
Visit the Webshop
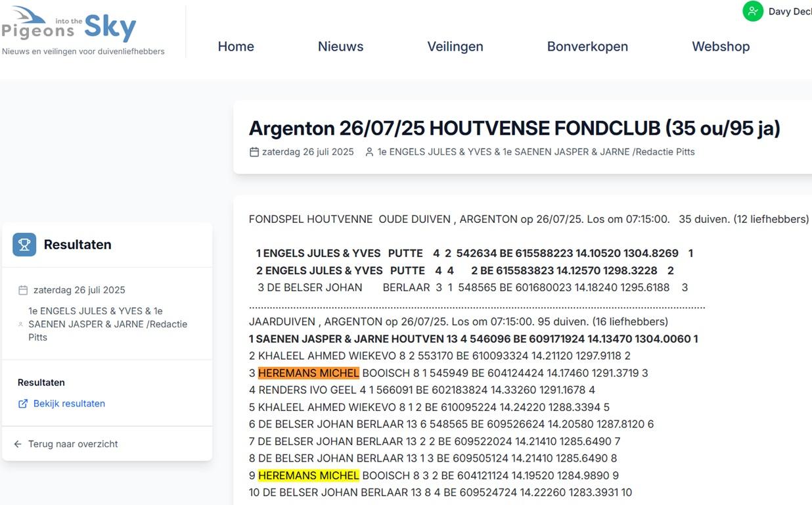coord(721,46)
